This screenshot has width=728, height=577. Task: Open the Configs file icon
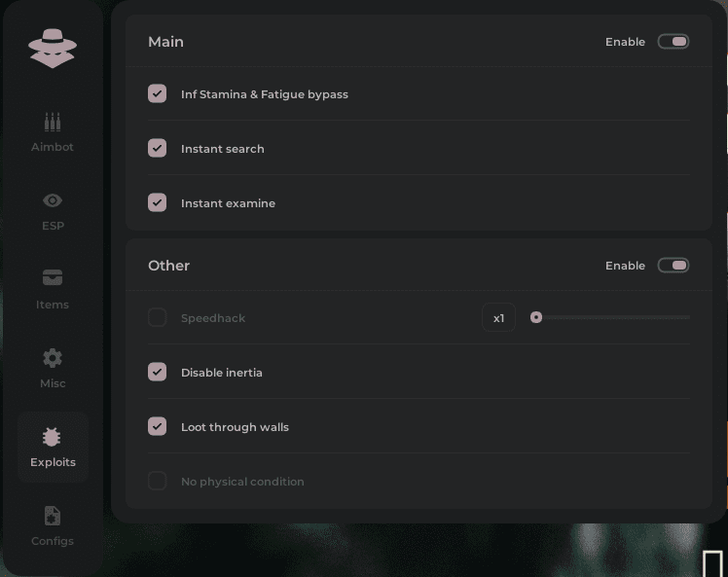click(x=53, y=516)
